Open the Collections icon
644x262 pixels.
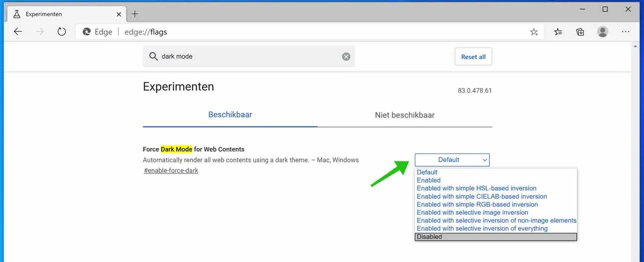[x=580, y=32]
